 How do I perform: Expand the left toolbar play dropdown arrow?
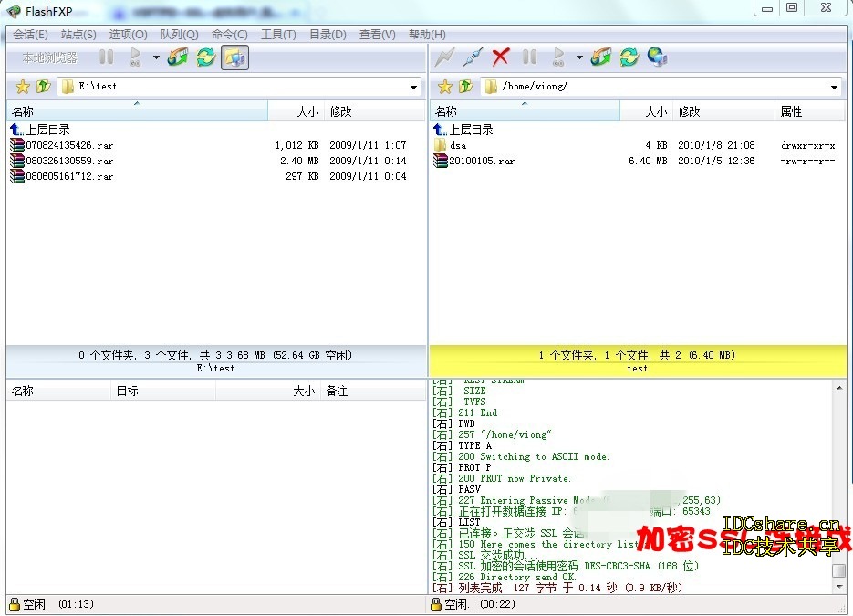(156, 57)
